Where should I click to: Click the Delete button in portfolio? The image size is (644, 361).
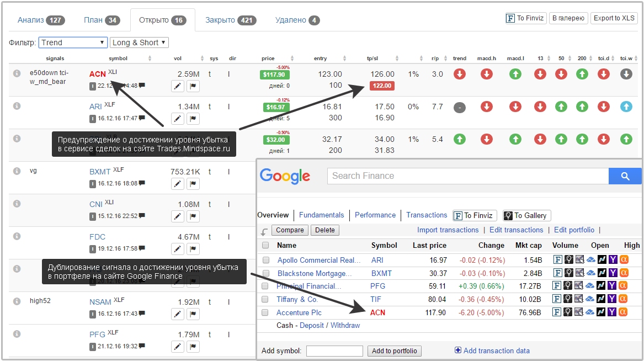click(325, 230)
